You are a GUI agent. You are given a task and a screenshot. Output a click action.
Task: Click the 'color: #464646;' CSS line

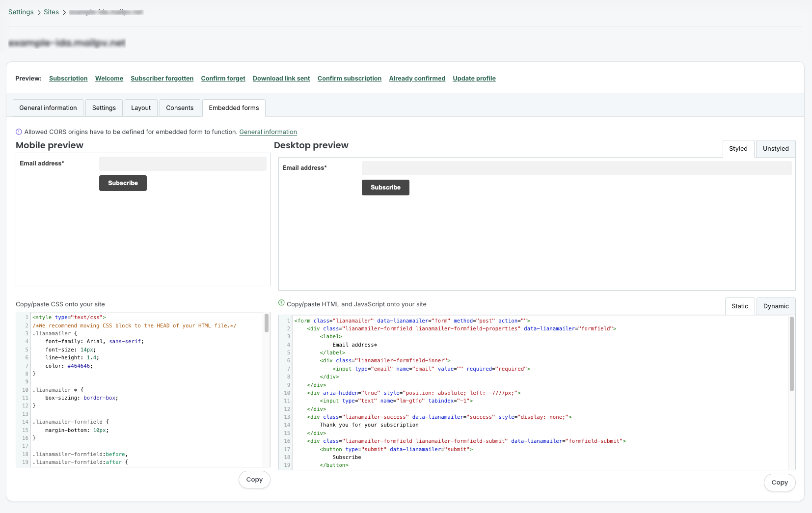pyautogui.click(x=69, y=366)
